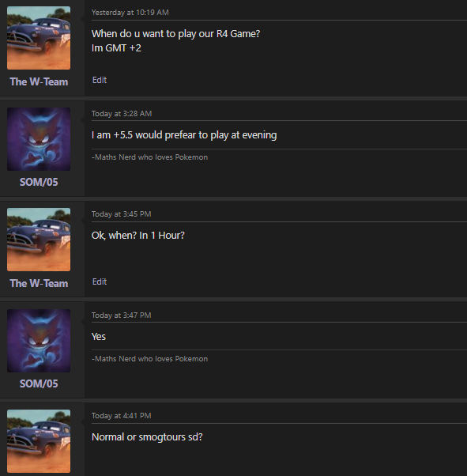This screenshot has height=476, width=467.
Task: Click SOM/05 username below the Yes reply avatar
Action: [x=39, y=383]
